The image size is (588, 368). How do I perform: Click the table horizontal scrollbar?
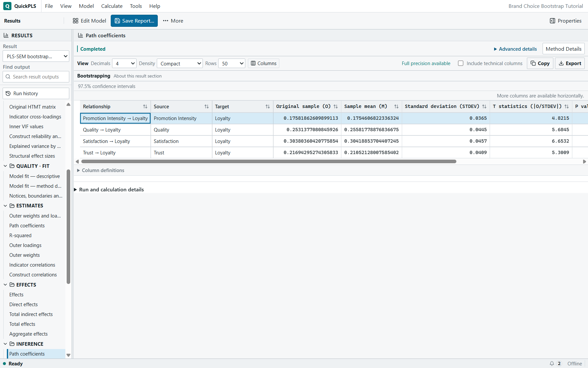[x=269, y=161]
